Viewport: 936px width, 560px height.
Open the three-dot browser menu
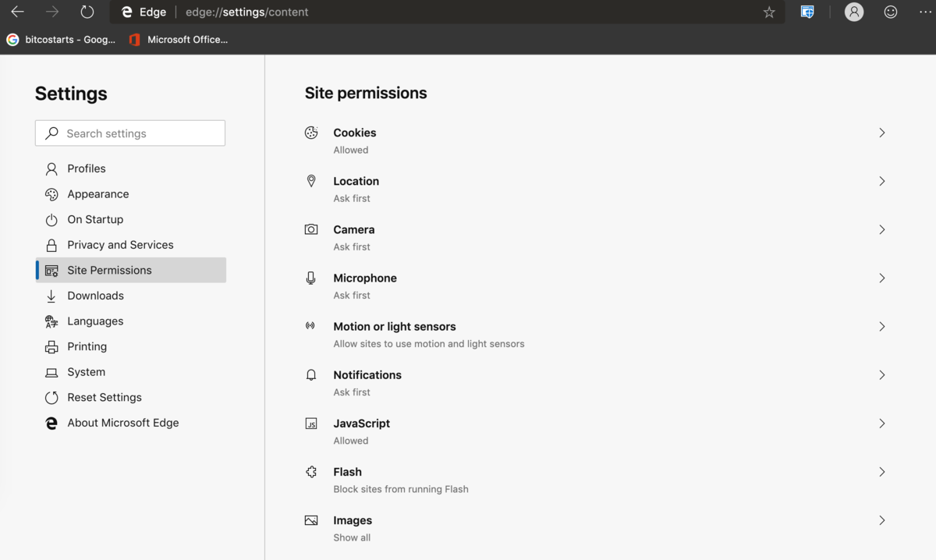924,12
